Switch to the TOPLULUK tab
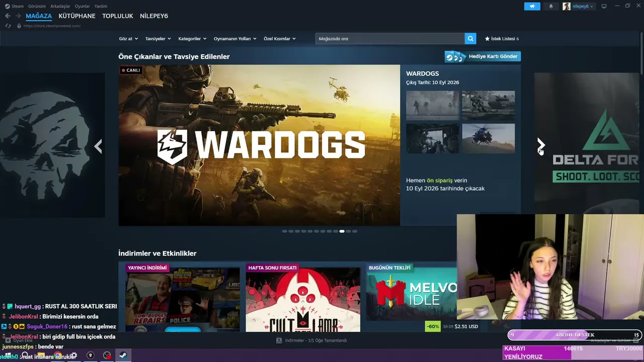The width and height of the screenshot is (644, 362). [x=118, y=16]
